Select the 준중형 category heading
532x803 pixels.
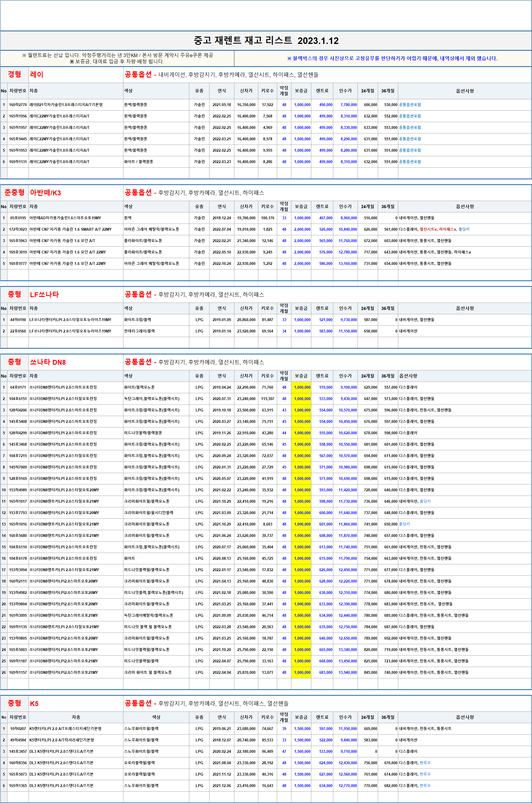(x=14, y=192)
